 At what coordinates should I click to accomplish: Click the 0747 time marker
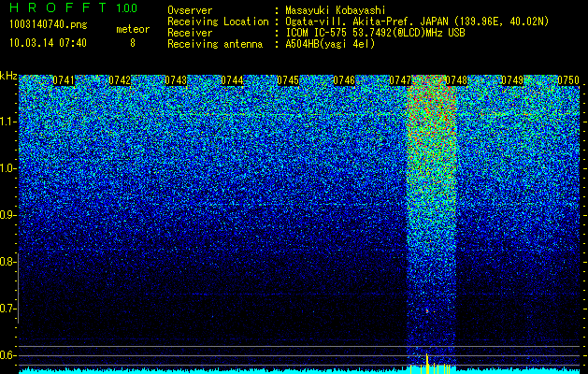[x=400, y=80]
